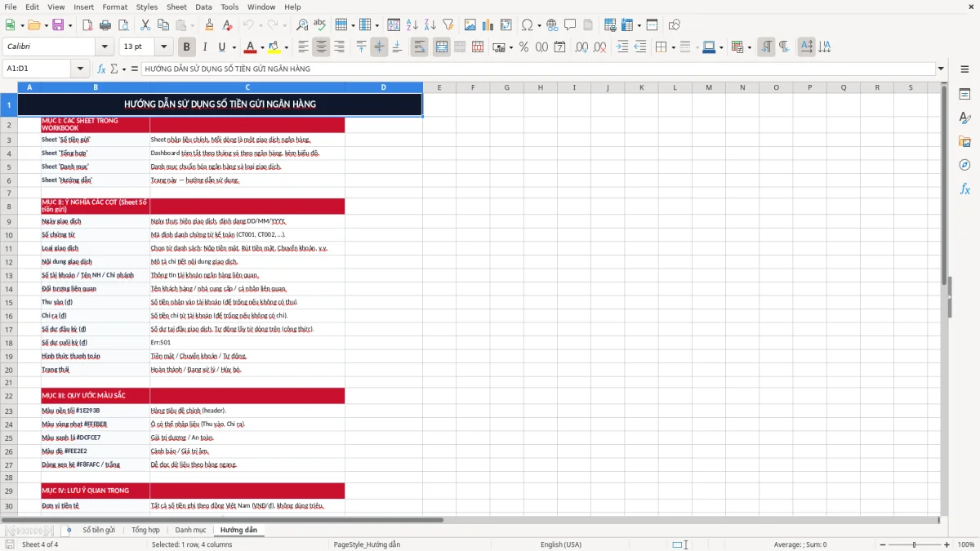The width and height of the screenshot is (980, 551).
Task: Click the Save document icon
Action: (x=58, y=25)
